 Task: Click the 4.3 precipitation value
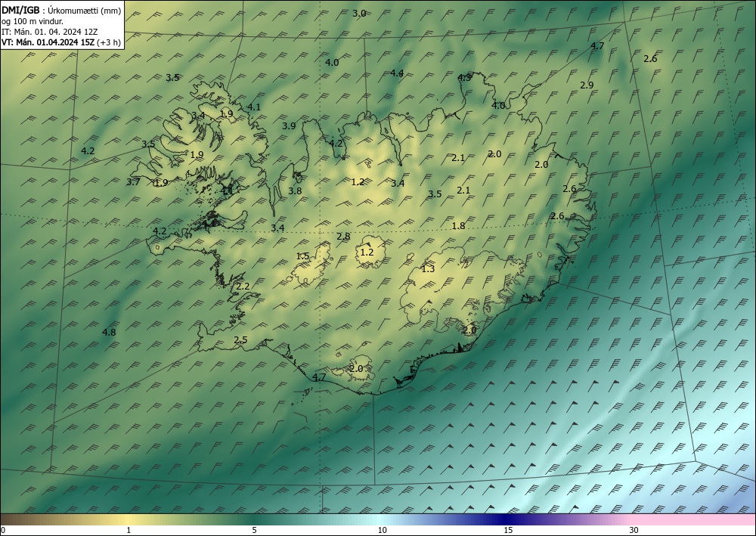click(464, 78)
